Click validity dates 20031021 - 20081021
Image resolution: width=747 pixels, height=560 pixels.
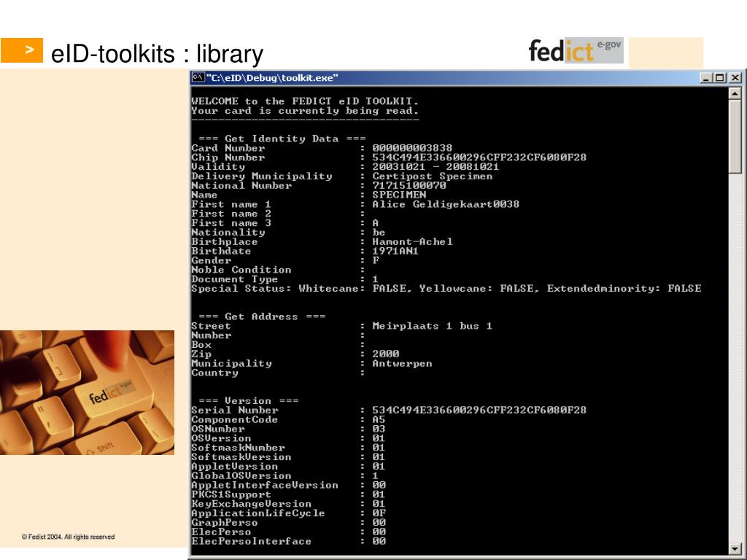coord(436,167)
